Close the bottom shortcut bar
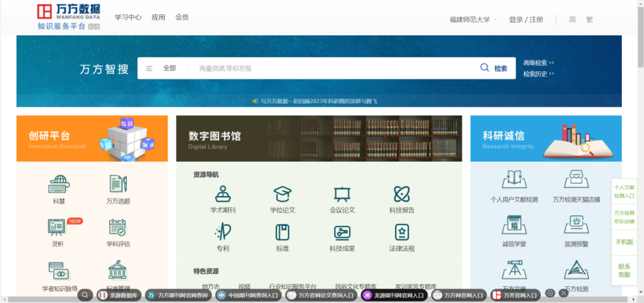The width and height of the screenshot is (644, 303). coord(563,293)
